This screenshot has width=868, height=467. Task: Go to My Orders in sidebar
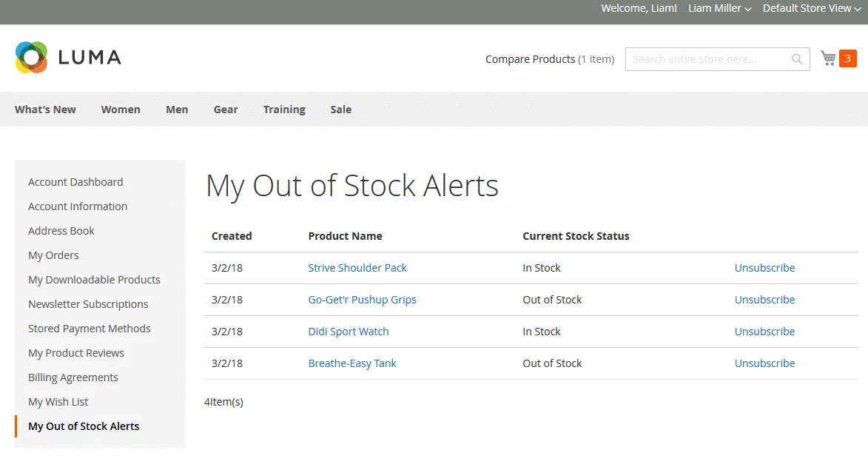pyautogui.click(x=53, y=255)
